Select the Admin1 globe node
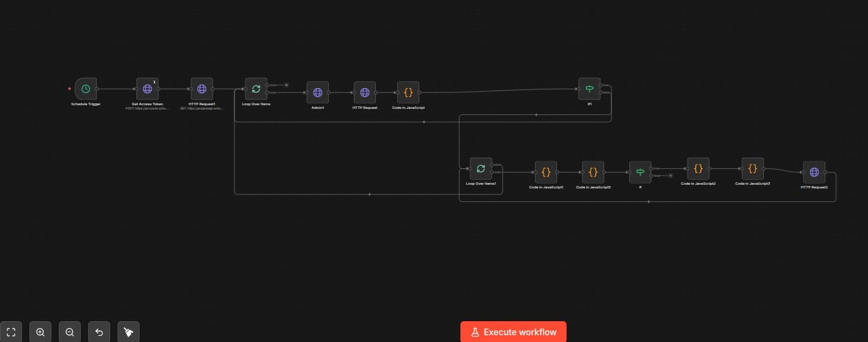Image resolution: width=868 pixels, height=342 pixels. (317, 93)
